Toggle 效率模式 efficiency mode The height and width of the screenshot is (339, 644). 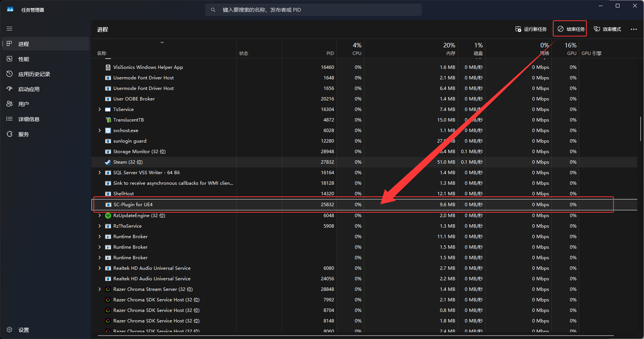tap(607, 29)
